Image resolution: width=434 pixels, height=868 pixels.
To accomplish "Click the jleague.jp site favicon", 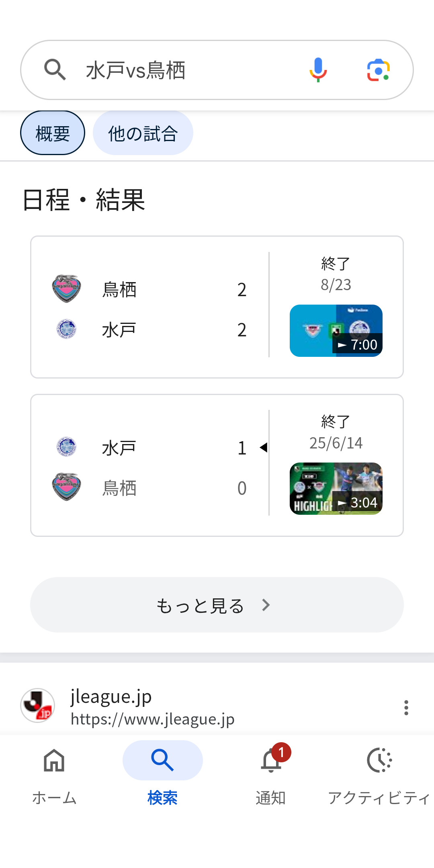I will pyautogui.click(x=38, y=705).
